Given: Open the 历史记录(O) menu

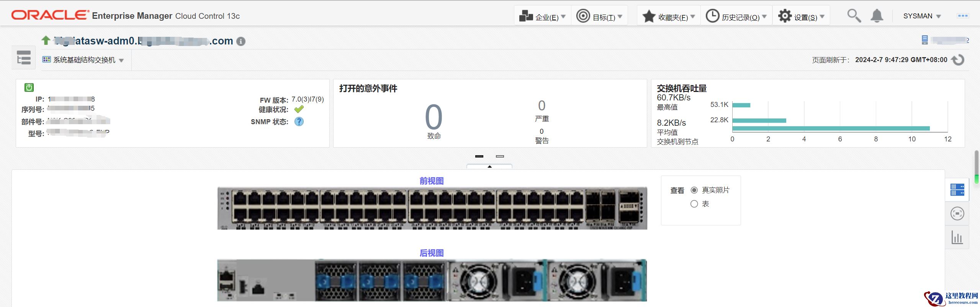Looking at the screenshot, I should [736, 16].
